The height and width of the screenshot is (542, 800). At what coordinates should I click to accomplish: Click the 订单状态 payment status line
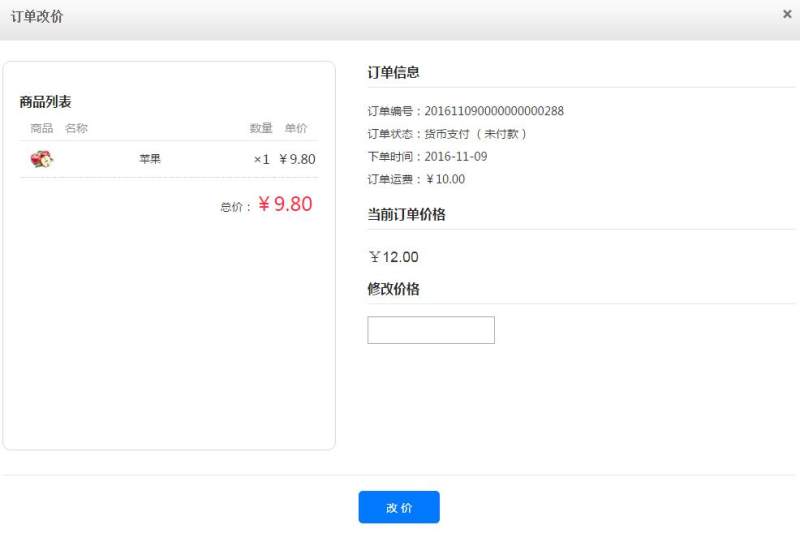pyautogui.click(x=447, y=134)
